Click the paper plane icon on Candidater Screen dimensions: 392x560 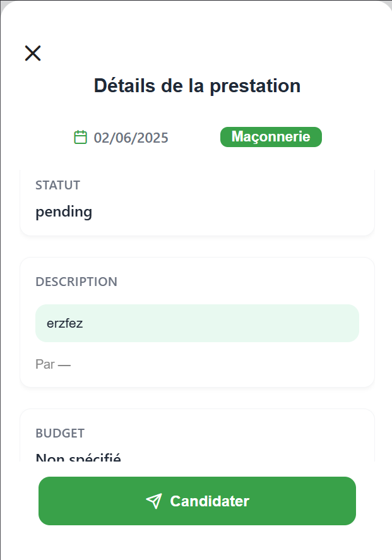(153, 501)
